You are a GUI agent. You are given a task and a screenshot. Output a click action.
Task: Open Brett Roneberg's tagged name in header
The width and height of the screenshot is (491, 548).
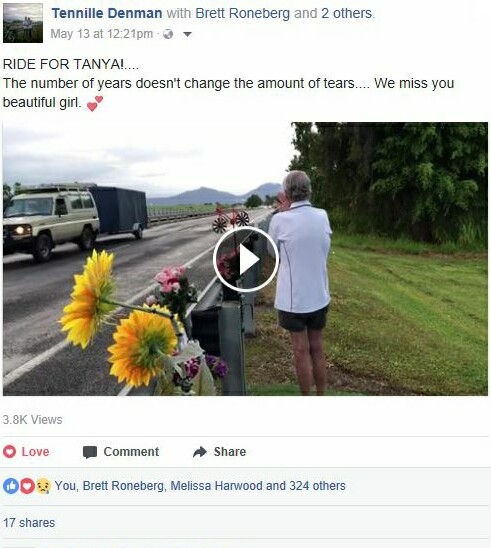(x=243, y=13)
